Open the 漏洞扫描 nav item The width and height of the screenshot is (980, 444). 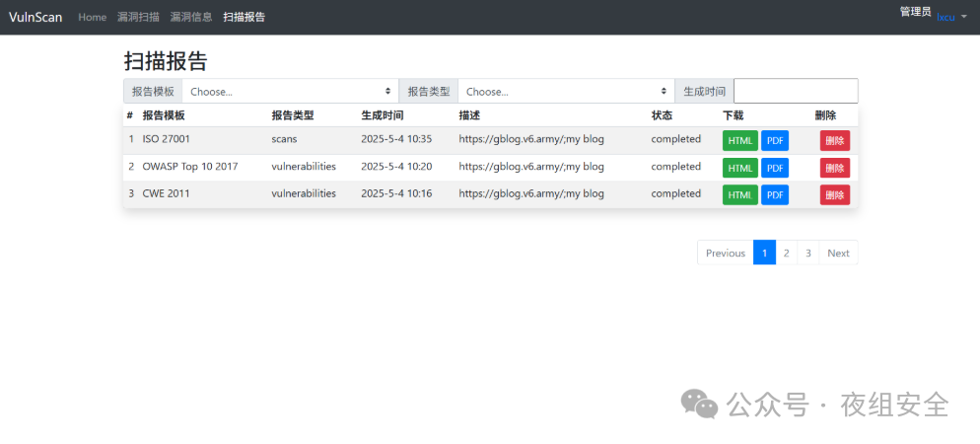(x=138, y=17)
